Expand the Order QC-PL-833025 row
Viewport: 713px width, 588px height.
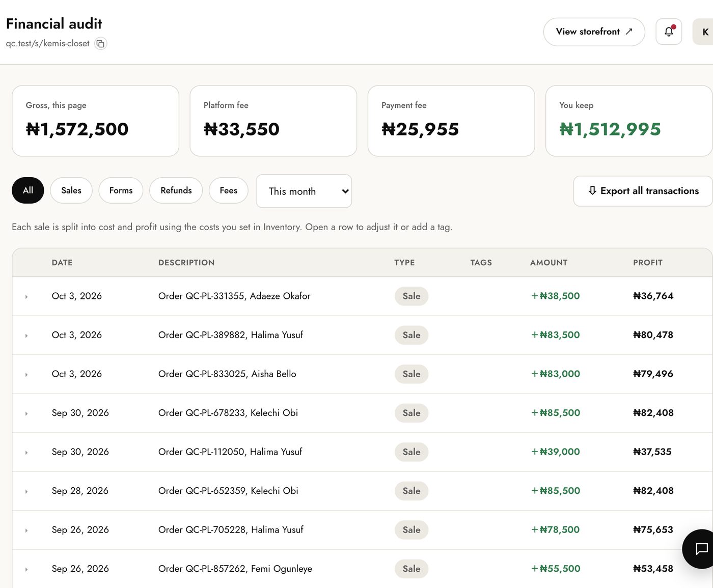click(x=26, y=375)
